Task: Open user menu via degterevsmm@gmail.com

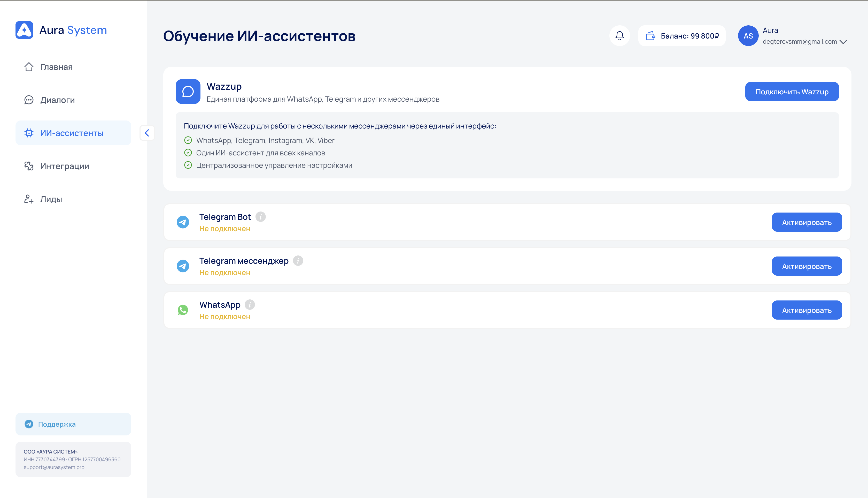Action: [799, 42]
